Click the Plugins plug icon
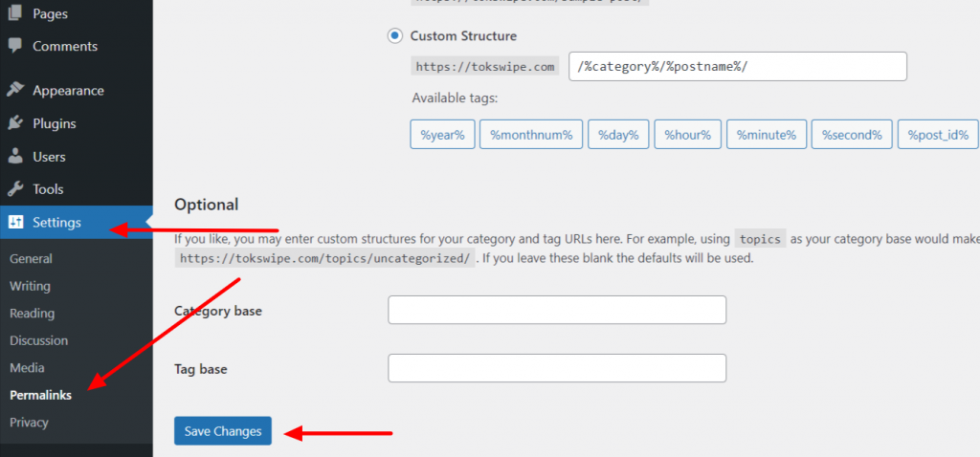This screenshot has width=980, height=457. [x=15, y=123]
